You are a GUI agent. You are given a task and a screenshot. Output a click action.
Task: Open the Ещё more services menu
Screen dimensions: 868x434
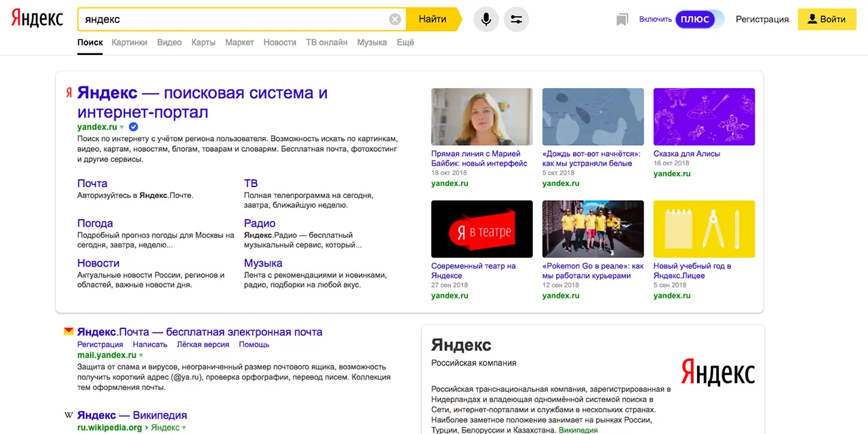pyautogui.click(x=405, y=42)
